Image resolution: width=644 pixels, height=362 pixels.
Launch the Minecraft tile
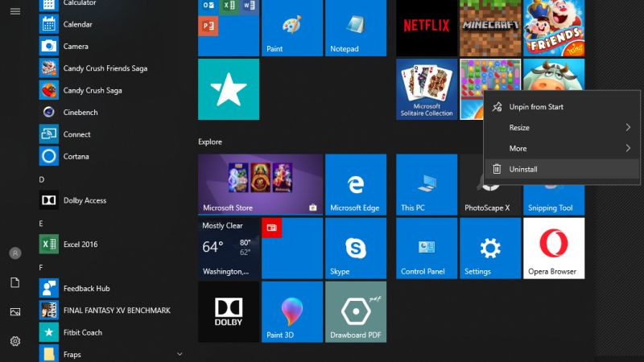click(x=490, y=28)
